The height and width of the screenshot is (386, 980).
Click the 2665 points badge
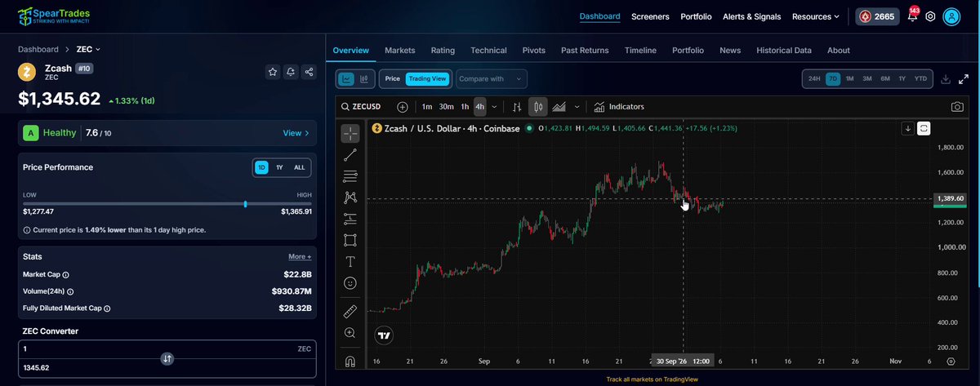click(878, 16)
